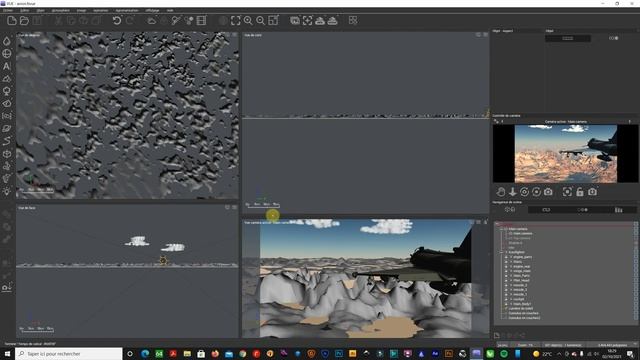Screen dimensions: 640x360
Task: Click the New scene icon
Action: click(x=12, y=20)
